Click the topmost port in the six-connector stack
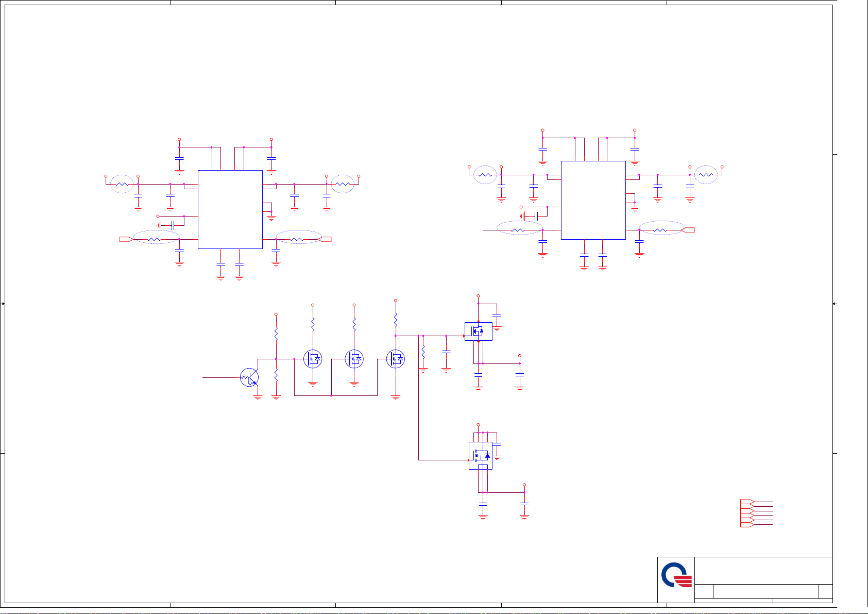The width and height of the screenshot is (868, 614). [x=747, y=502]
